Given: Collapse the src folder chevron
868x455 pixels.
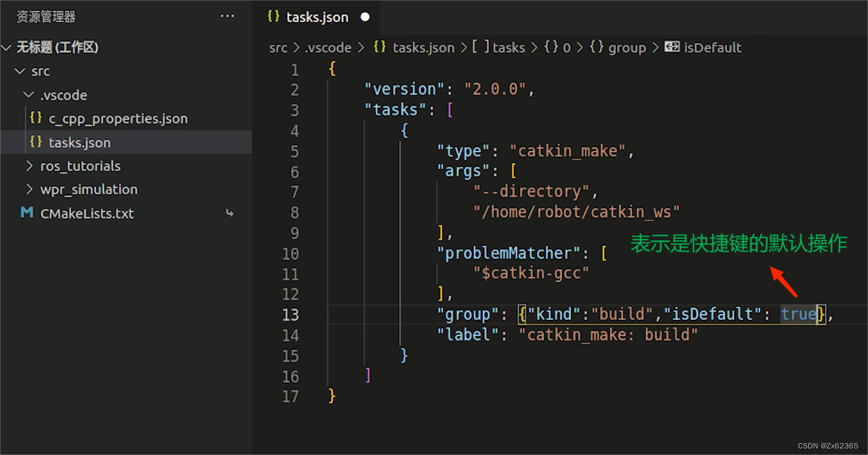Looking at the screenshot, I should [19, 71].
